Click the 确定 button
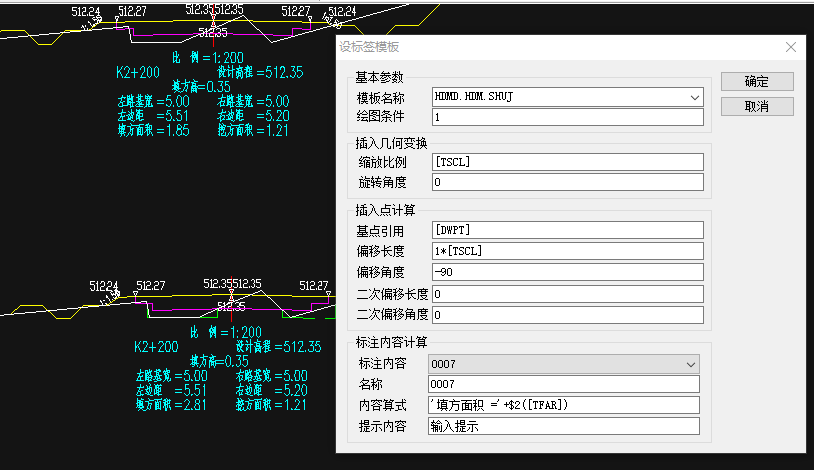Viewport: 814px width, 470px height. (x=757, y=82)
